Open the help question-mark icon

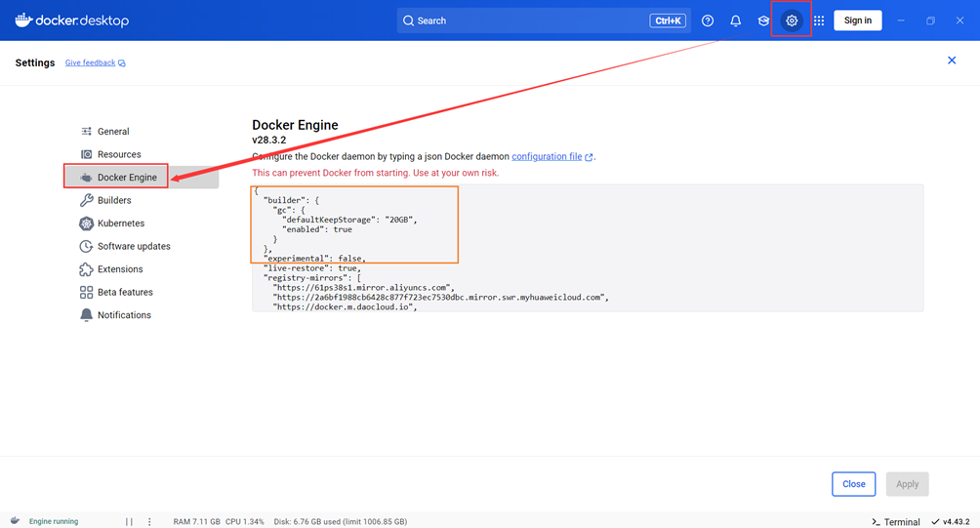coord(708,20)
